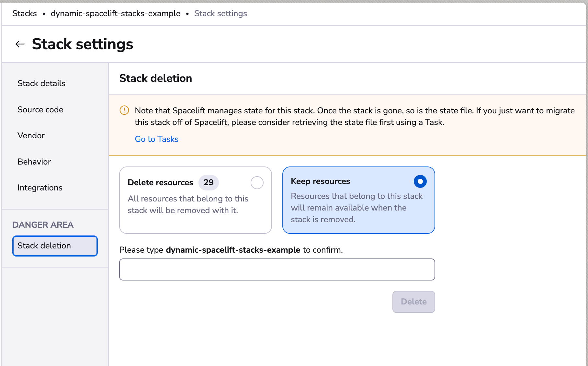This screenshot has width=588, height=366.
Task: Open dynamic-spacelift-stacks-example breadcrumb
Action: coord(116,14)
